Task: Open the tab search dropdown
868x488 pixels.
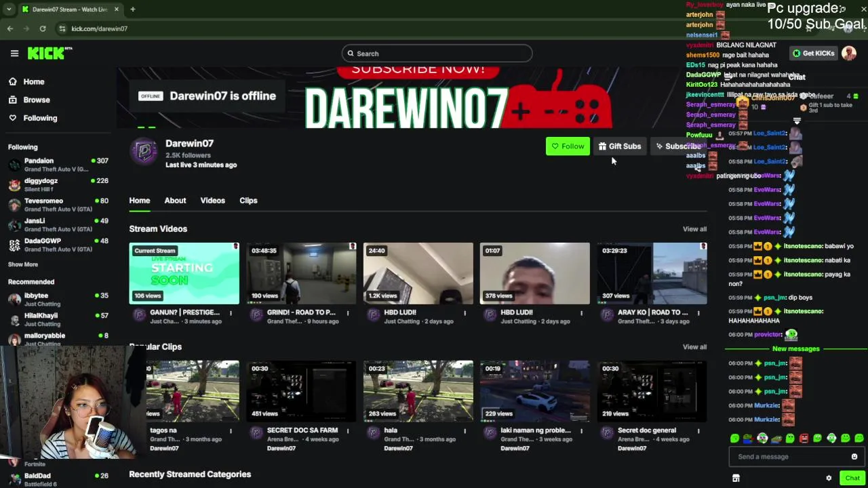Action: pos(9,9)
